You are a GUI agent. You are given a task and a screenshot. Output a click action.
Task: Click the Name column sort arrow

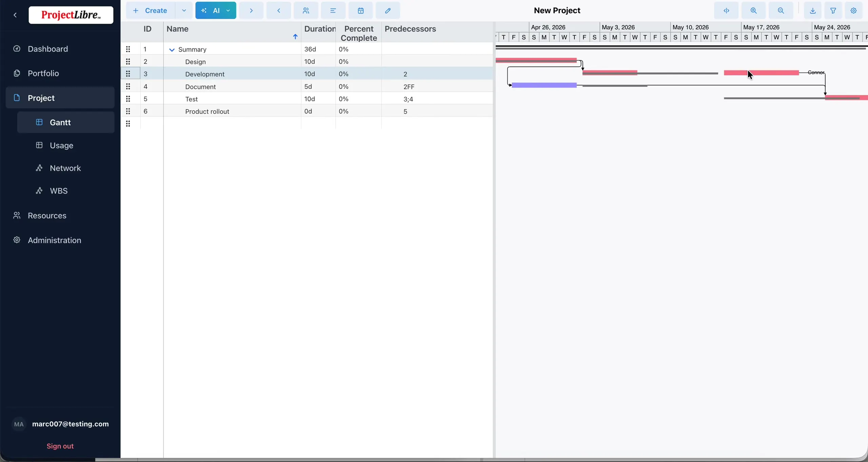[x=295, y=37]
